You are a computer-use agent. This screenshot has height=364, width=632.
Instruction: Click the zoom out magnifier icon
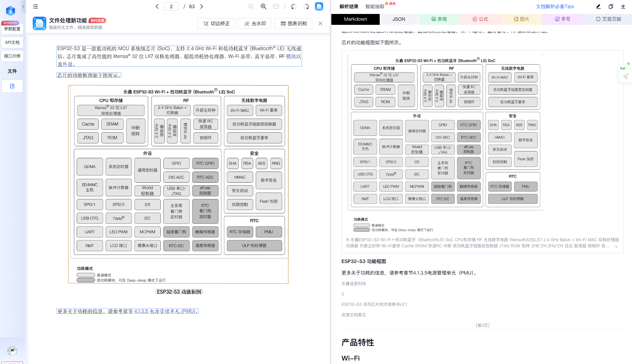[251, 6]
